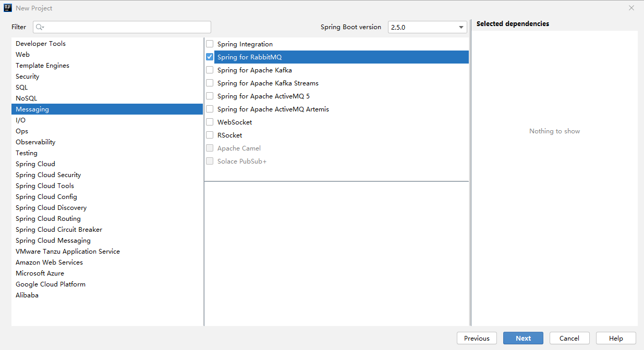Screen dimensions: 644x350
Task: Select the Observability category
Action: (x=107, y=142)
